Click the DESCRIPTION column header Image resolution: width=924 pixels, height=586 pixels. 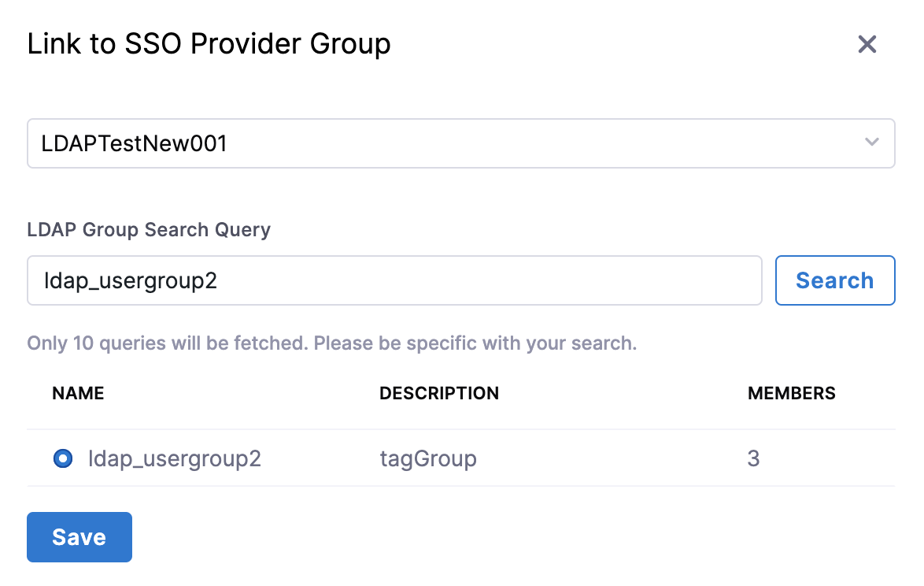(x=438, y=394)
